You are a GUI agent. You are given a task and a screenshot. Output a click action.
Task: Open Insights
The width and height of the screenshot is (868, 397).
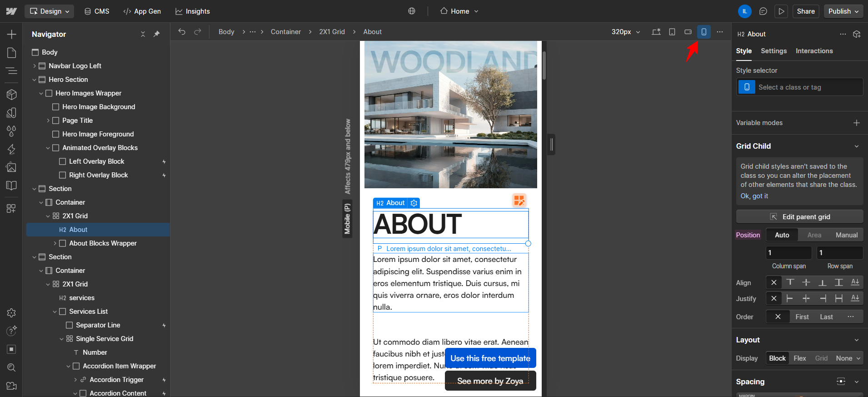coord(193,11)
